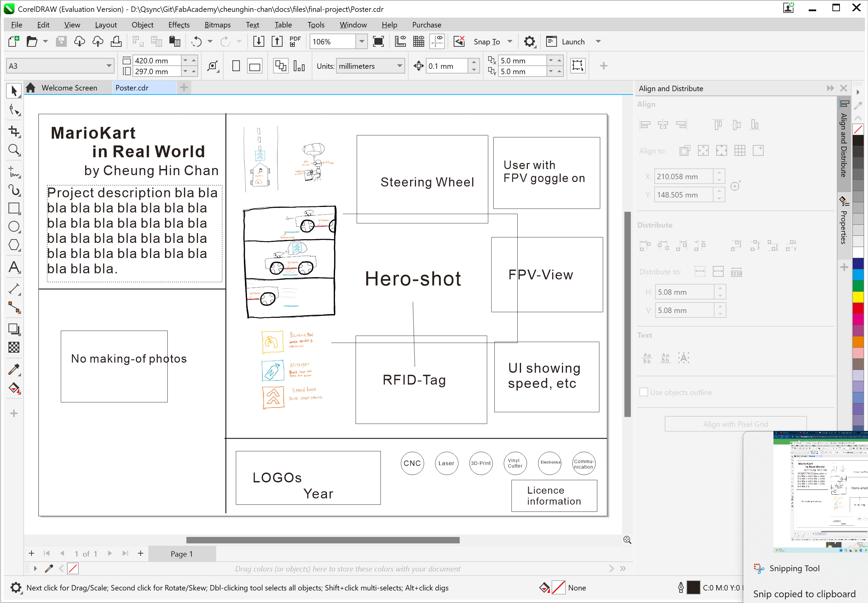
Task: Toggle Show grid button
Action: (419, 41)
